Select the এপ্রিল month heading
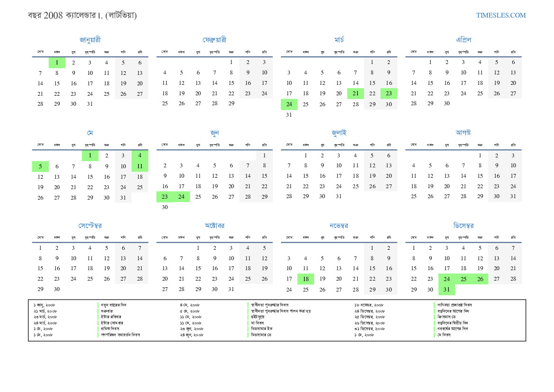554x392 pixels. point(463,39)
